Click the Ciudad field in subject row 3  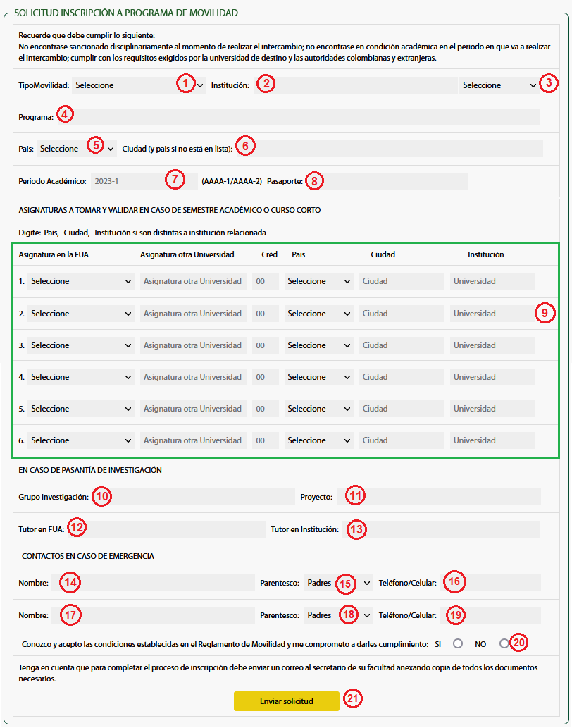tap(402, 345)
